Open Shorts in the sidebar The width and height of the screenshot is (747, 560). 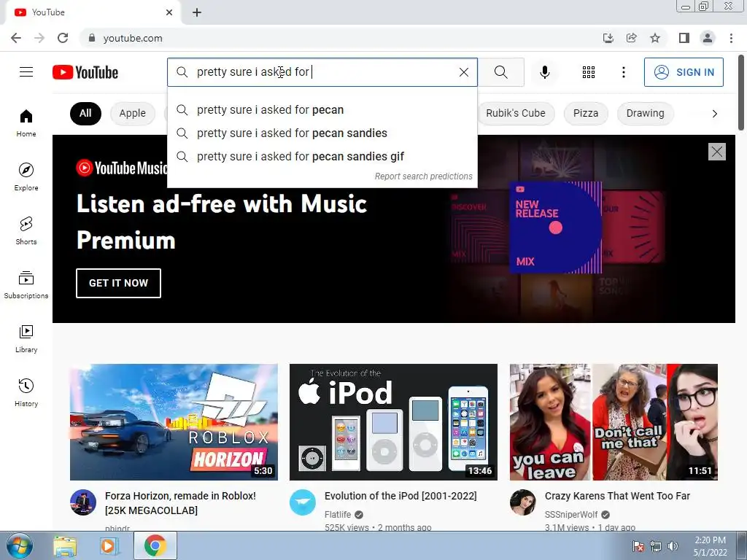point(26,230)
